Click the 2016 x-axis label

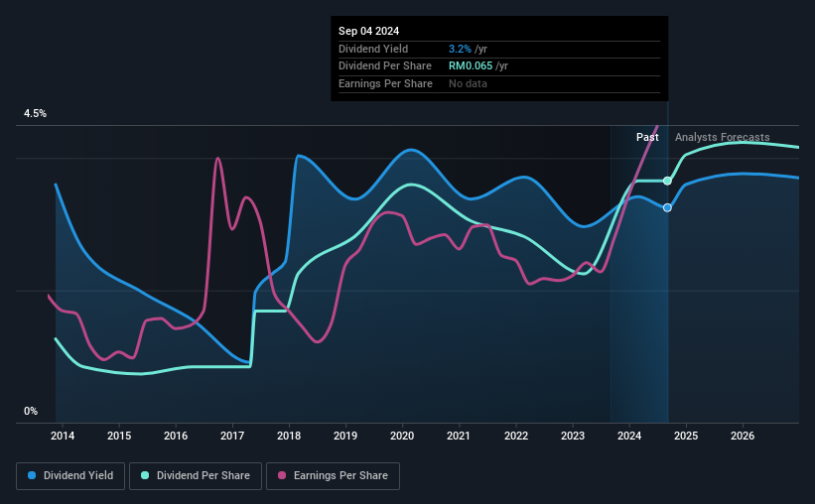pyautogui.click(x=176, y=436)
